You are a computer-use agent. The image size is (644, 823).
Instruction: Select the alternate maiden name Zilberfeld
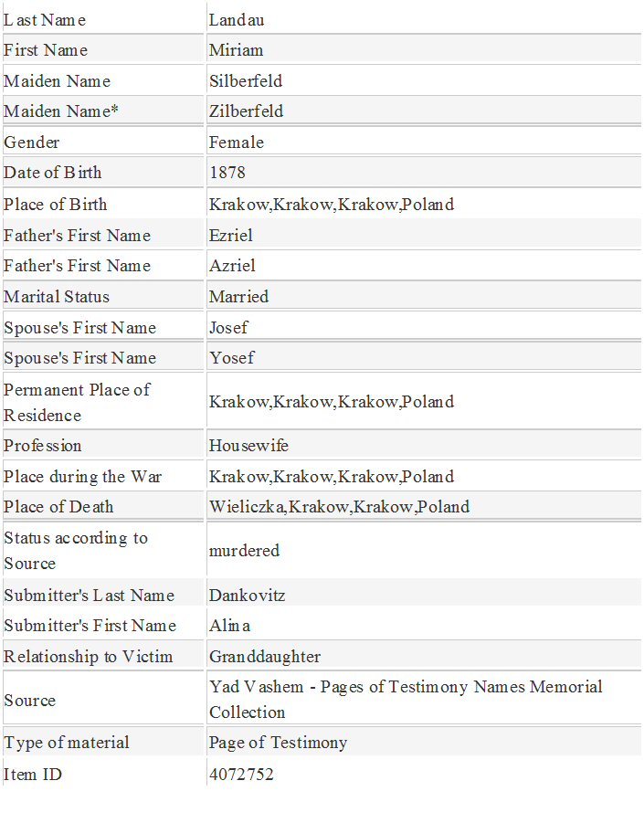click(247, 111)
